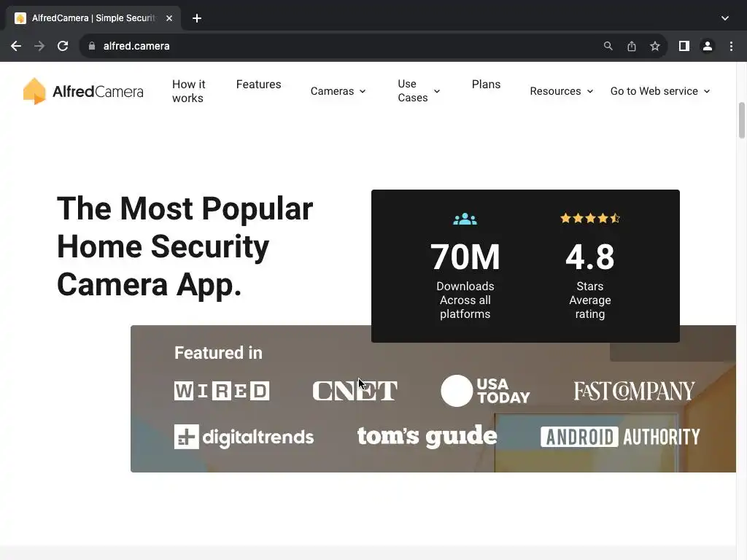
Task: Open a new tab with the plus button
Action: click(197, 18)
